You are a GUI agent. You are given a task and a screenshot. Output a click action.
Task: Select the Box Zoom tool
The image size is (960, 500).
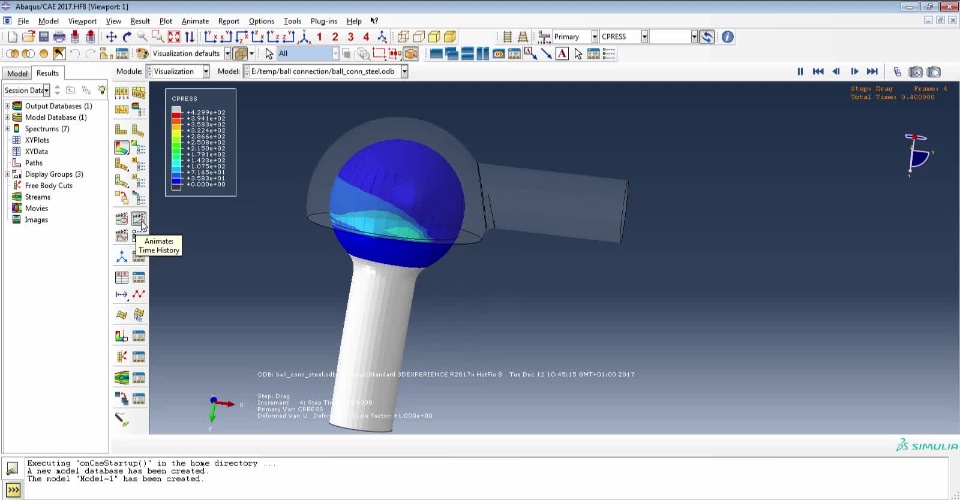(x=158, y=37)
